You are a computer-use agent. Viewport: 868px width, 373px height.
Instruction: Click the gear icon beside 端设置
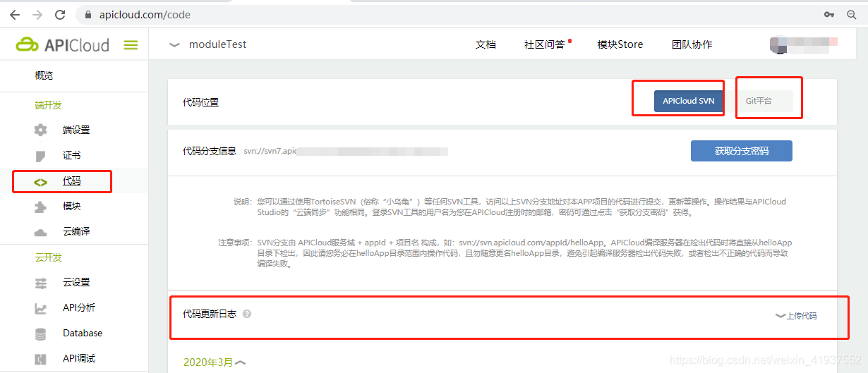(x=41, y=130)
